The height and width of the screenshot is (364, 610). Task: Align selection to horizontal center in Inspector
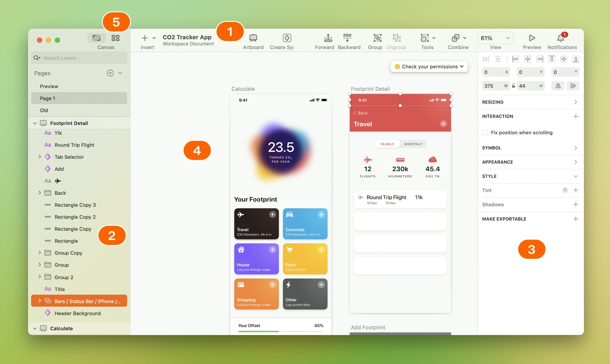[x=528, y=59]
